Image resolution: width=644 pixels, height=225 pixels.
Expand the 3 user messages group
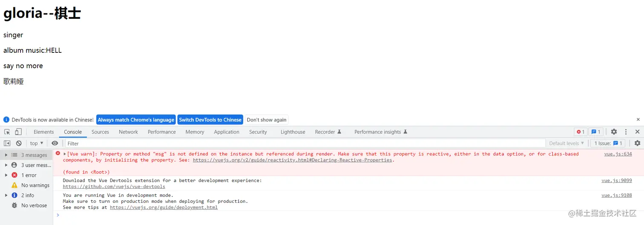tap(6, 165)
